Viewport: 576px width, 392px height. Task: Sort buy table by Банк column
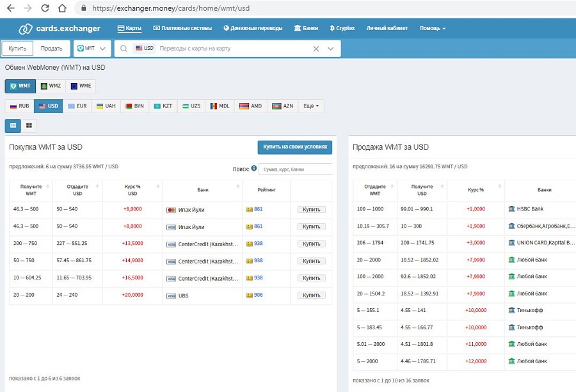[x=203, y=190]
